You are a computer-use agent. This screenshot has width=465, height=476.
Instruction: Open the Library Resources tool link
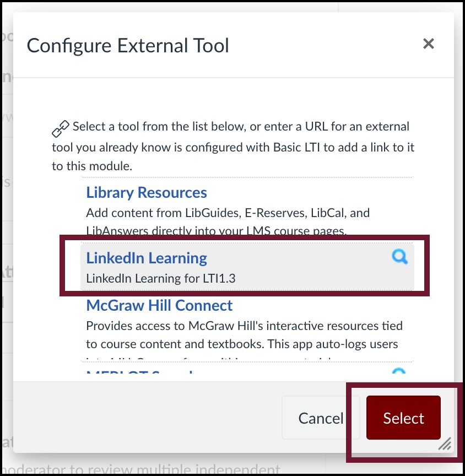(x=147, y=192)
